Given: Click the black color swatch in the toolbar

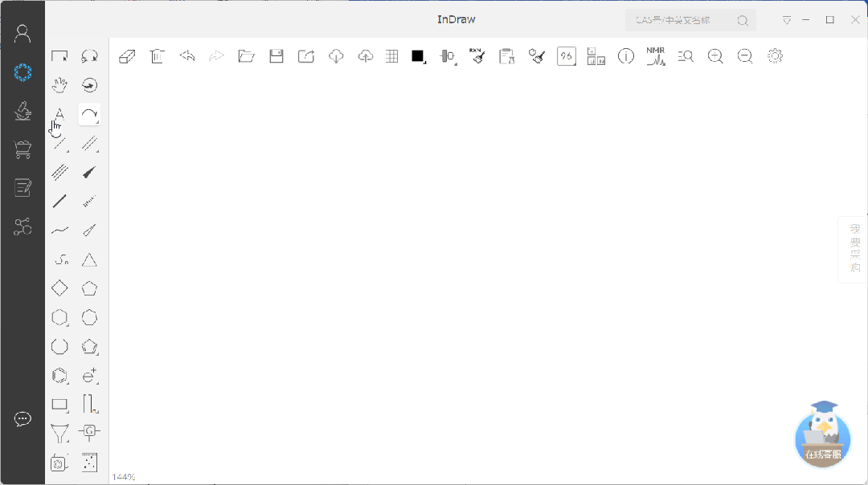Looking at the screenshot, I should click(417, 56).
